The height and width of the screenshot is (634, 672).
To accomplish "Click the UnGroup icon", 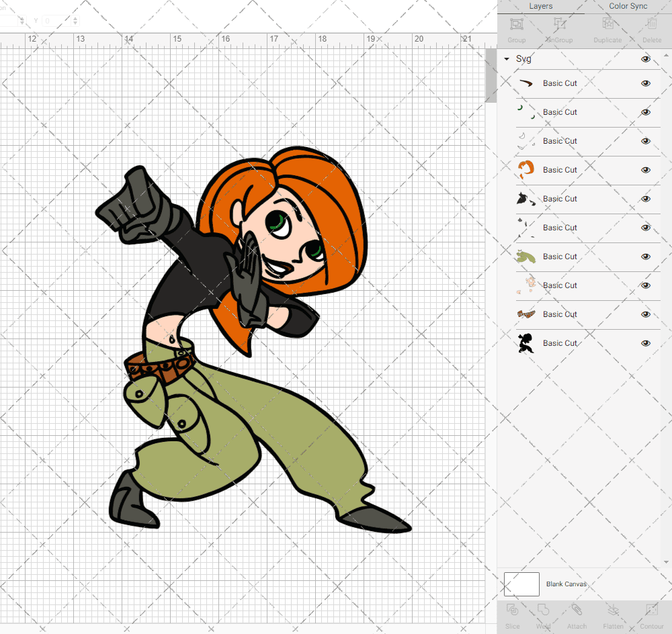I will [559, 29].
